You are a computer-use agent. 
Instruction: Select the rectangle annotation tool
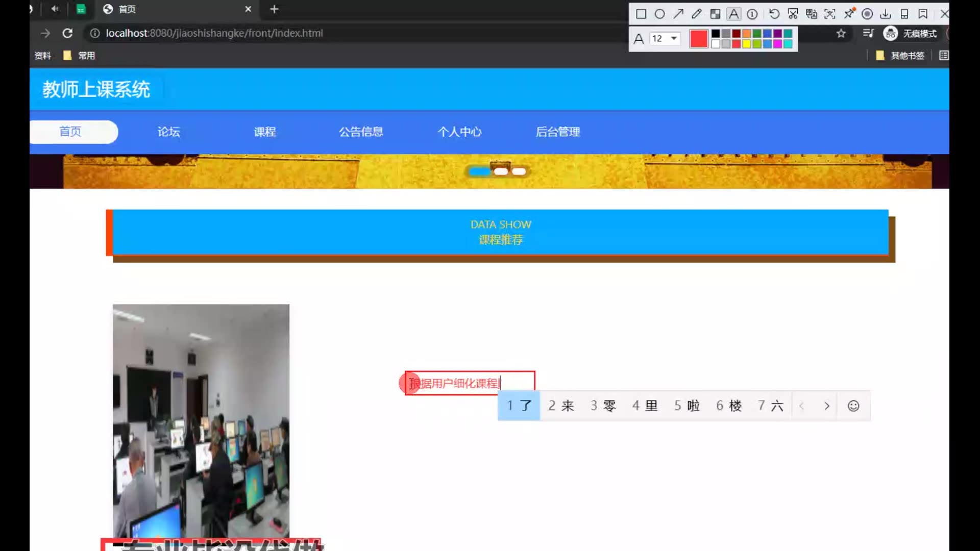(x=641, y=14)
